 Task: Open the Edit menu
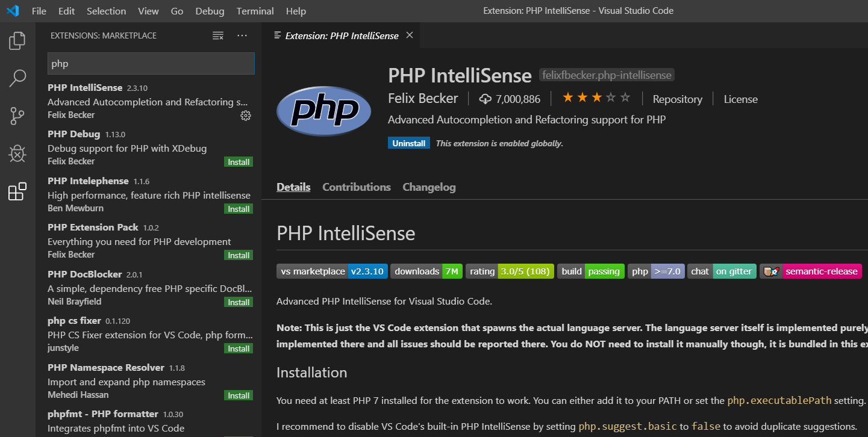click(67, 11)
